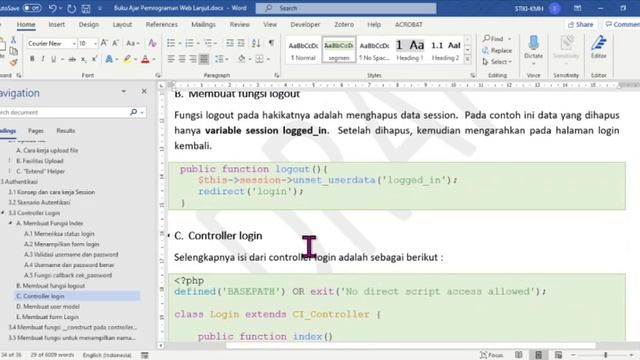Click Replace in Editing group
Image resolution: width=640 pixels, height=360 pixels.
pos(497,51)
